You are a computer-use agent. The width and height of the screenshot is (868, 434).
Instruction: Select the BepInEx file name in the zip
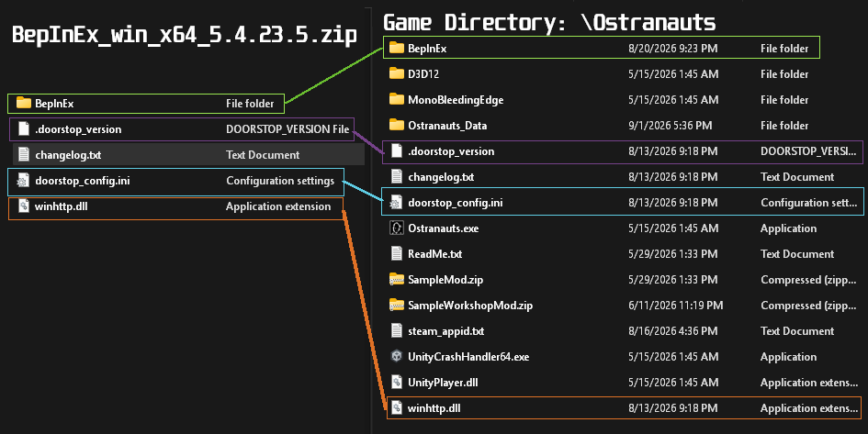(x=54, y=104)
